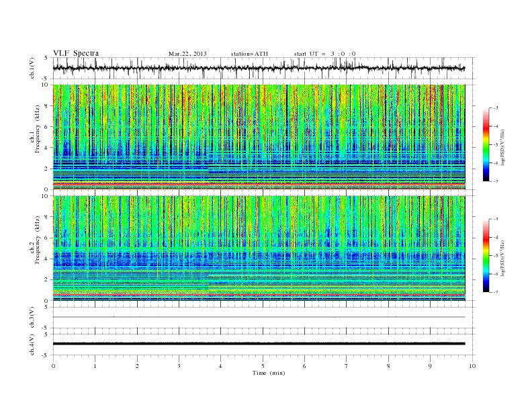
Task: Click time axis tick label "8"
Action: pos(388,366)
